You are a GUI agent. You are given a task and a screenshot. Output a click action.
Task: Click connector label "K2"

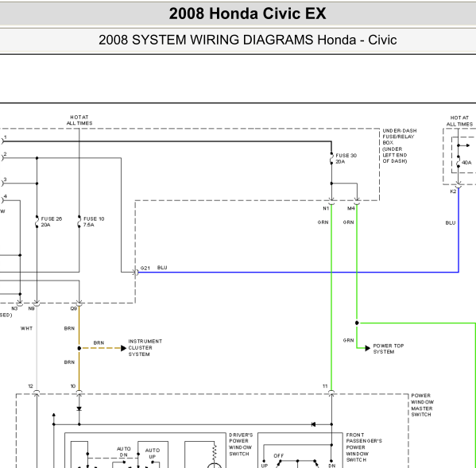click(x=453, y=191)
